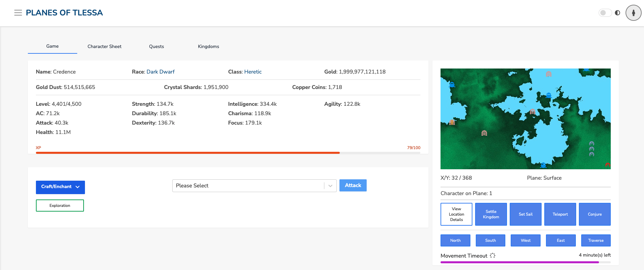
Task: Open the Quests tab
Action: (x=156, y=46)
